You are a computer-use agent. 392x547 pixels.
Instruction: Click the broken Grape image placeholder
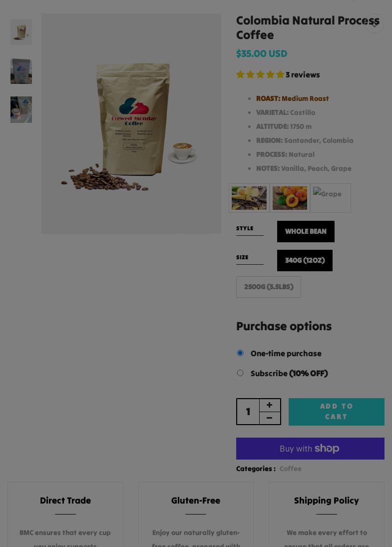[x=331, y=198]
